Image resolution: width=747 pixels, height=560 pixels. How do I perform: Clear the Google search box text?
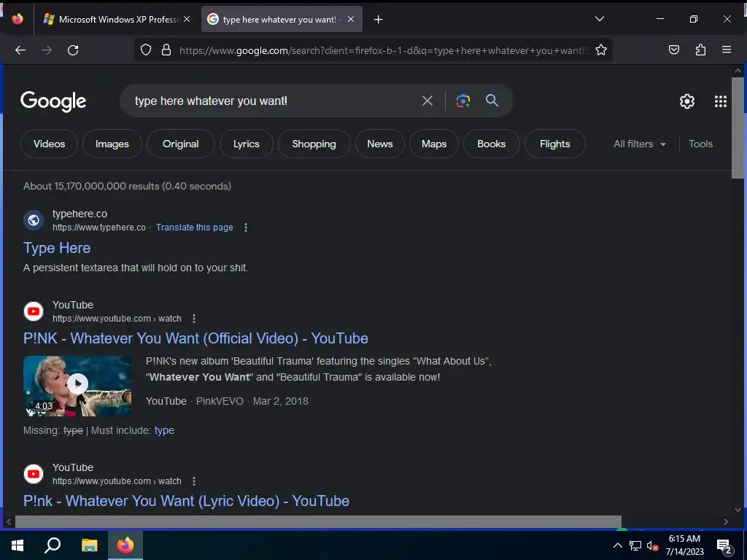427,101
